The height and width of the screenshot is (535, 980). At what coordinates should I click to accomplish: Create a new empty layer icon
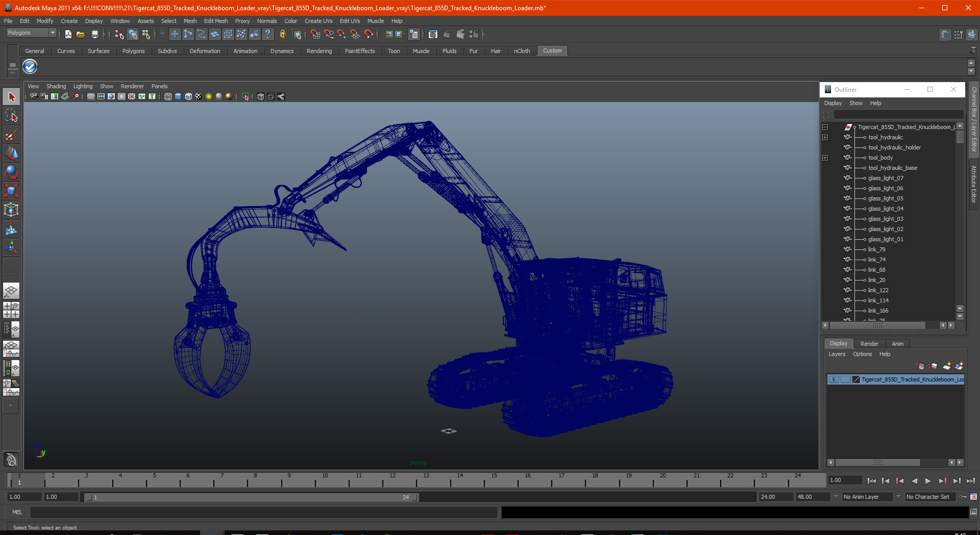[947, 366]
